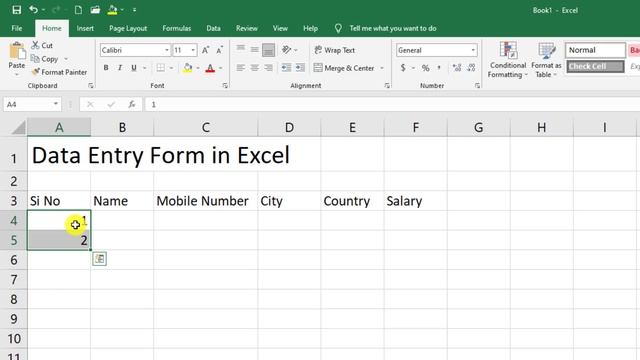
Task: Expand the Merge & Center dropdown arrow
Action: 382,68
